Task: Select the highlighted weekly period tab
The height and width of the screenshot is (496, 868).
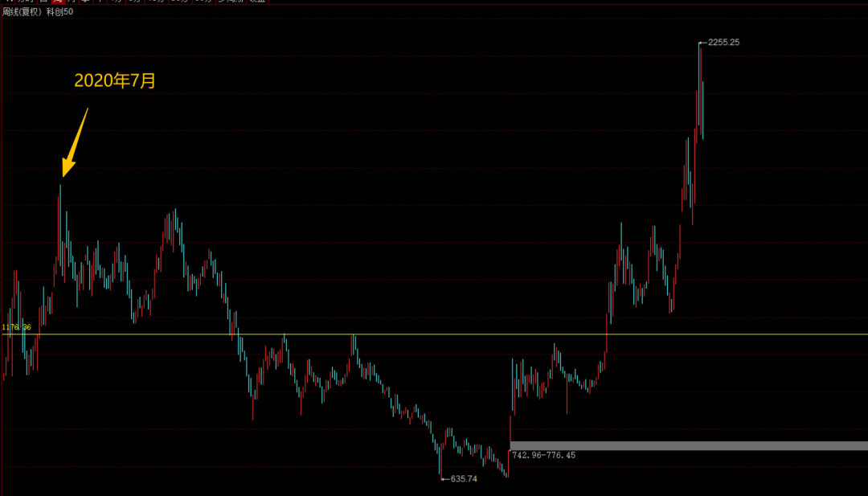Action: pos(56,1)
